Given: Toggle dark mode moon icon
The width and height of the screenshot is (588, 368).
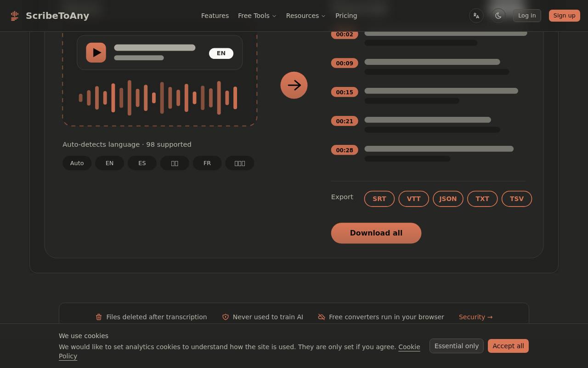Looking at the screenshot, I should click(x=498, y=16).
